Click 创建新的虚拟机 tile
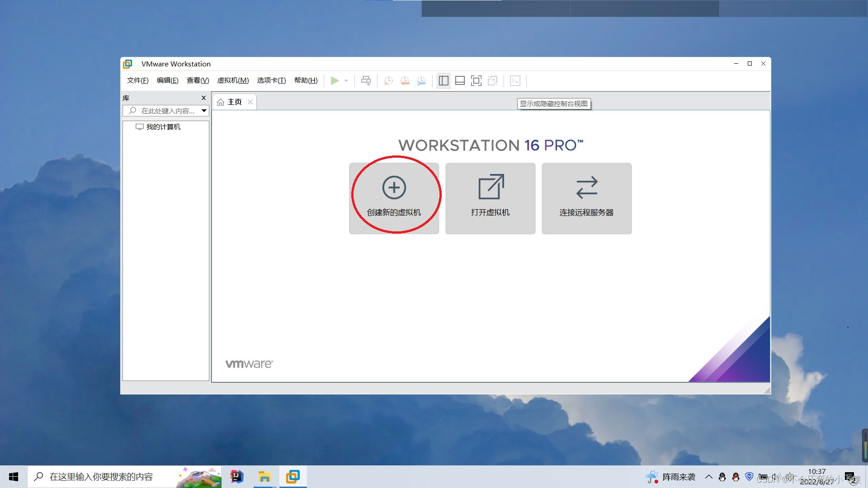The height and width of the screenshot is (488, 868). pos(394,198)
